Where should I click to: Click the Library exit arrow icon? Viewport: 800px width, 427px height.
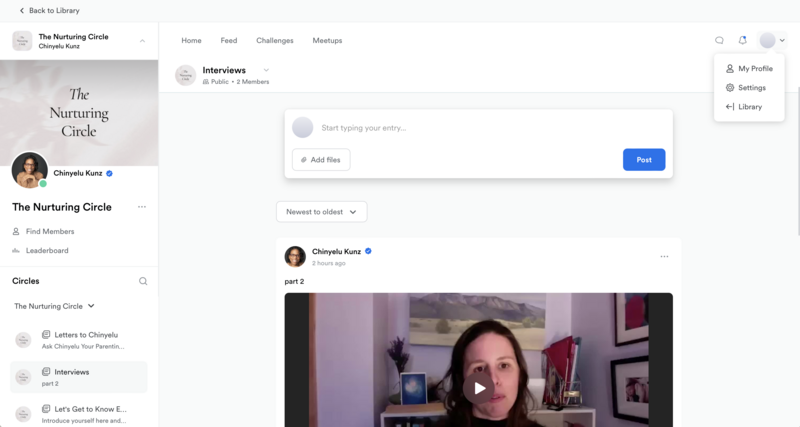click(x=730, y=107)
